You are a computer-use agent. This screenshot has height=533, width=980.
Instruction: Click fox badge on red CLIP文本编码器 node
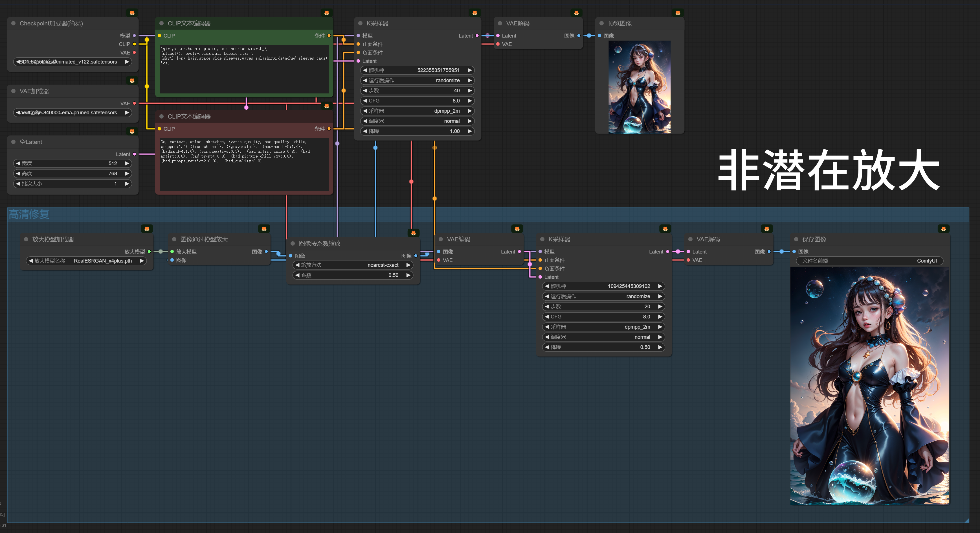tap(326, 106)
